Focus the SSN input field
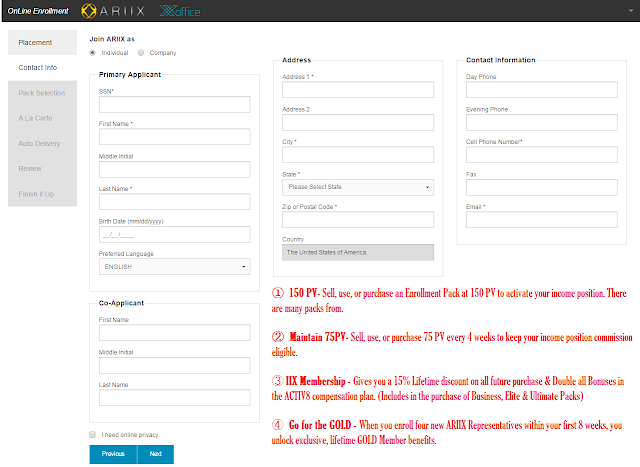 pyautogui.click(x=174, y=105)
